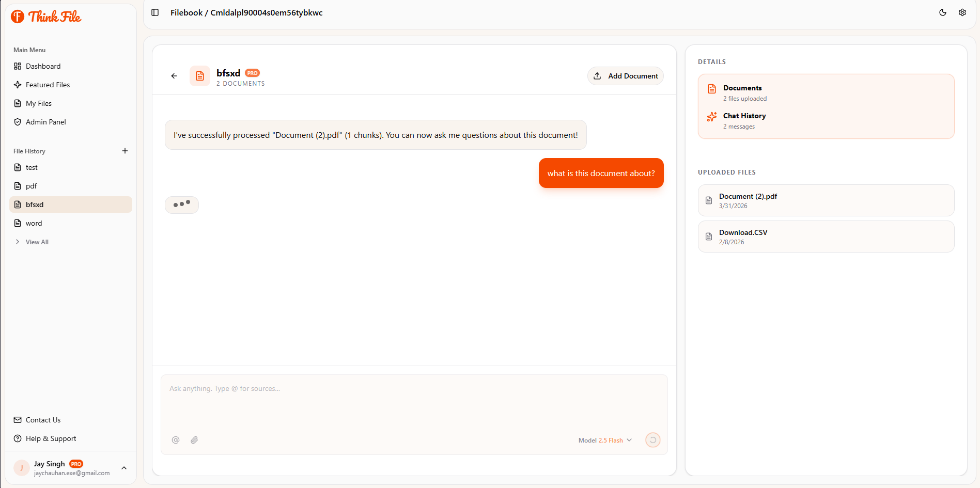Click the Admin Panel shield icon
This screenshot has width=980, height=488.
(x=18, y=122)
